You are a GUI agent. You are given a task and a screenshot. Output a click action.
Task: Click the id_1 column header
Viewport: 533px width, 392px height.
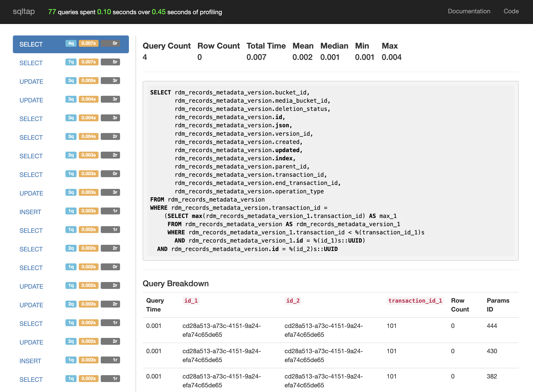point(191,301)
